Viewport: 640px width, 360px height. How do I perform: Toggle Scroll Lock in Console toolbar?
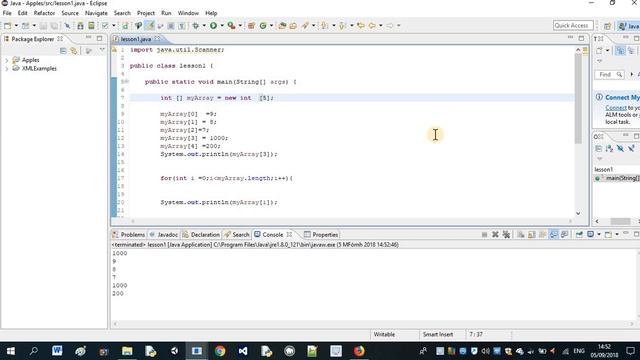point(531,235)
